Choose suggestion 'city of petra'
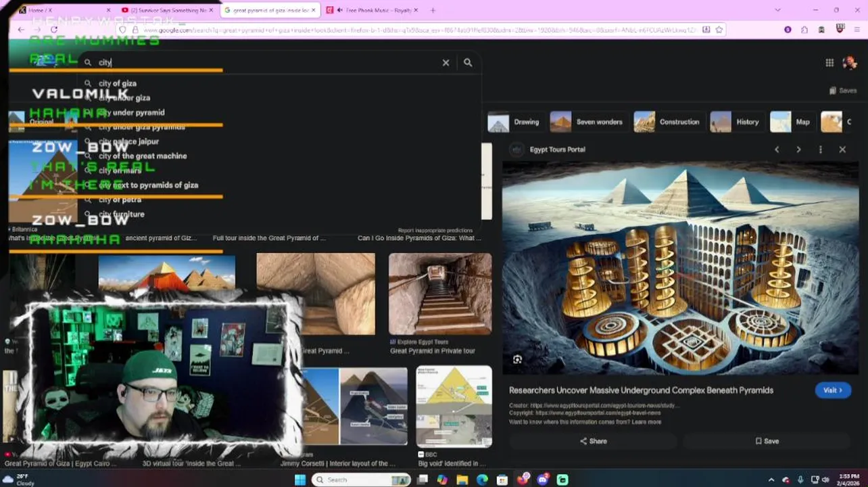 (120, 200)
